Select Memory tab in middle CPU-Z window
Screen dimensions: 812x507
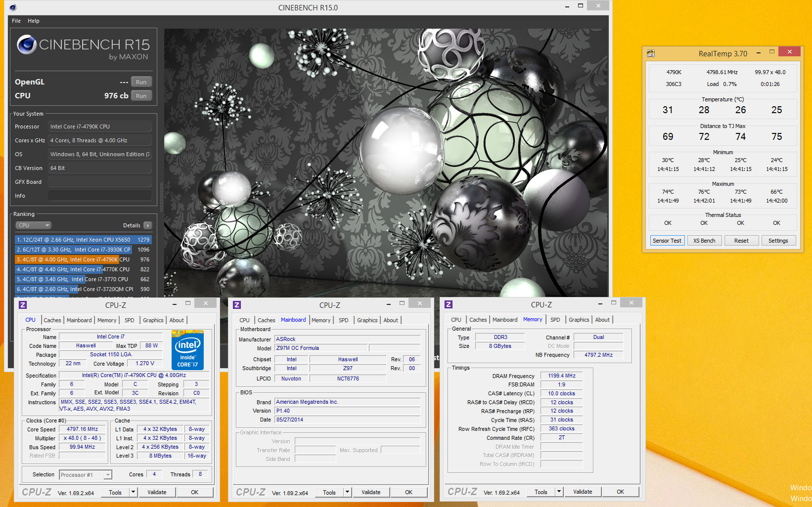321,320
